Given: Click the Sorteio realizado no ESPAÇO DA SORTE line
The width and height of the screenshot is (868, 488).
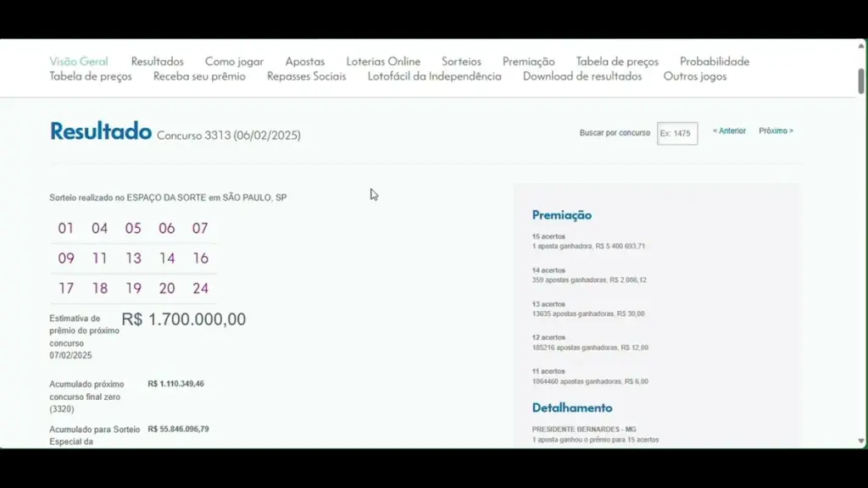Looking at the screenshot, I should coord(168,197).
